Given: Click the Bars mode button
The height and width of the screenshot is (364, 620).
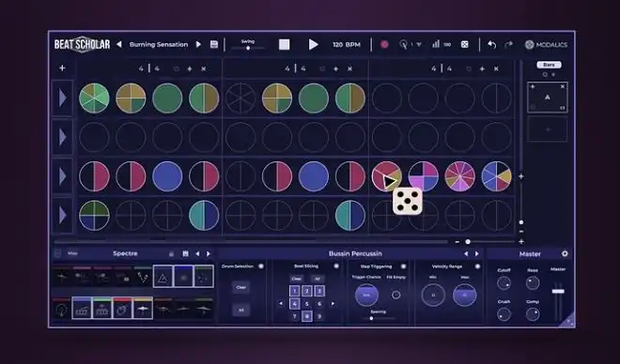Looking at the screenshot, I should pos(549,65).
